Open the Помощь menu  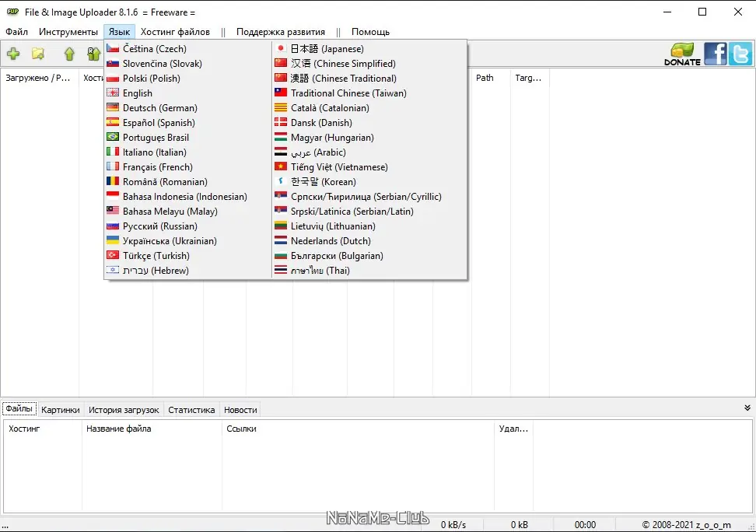pos(370,32)
